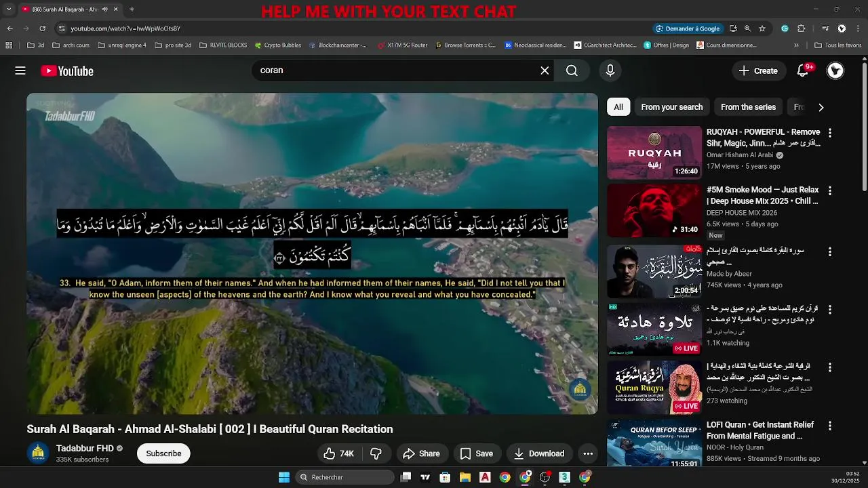Bookmark this page with star icon

(762, 28)
